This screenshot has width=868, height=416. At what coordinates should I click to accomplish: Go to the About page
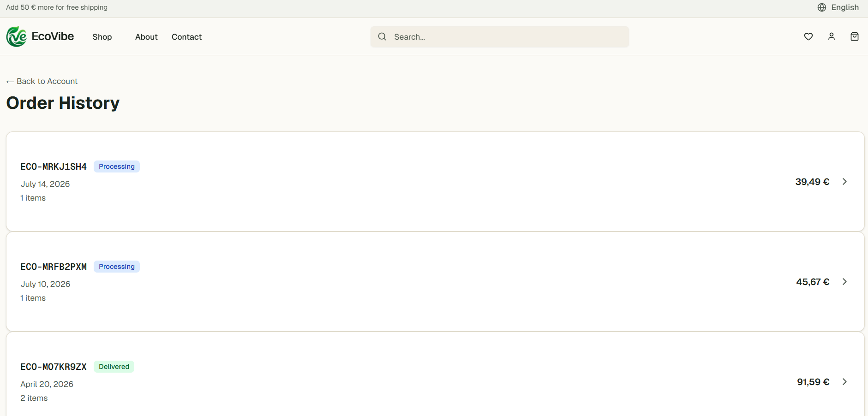(x=146, y=37)
